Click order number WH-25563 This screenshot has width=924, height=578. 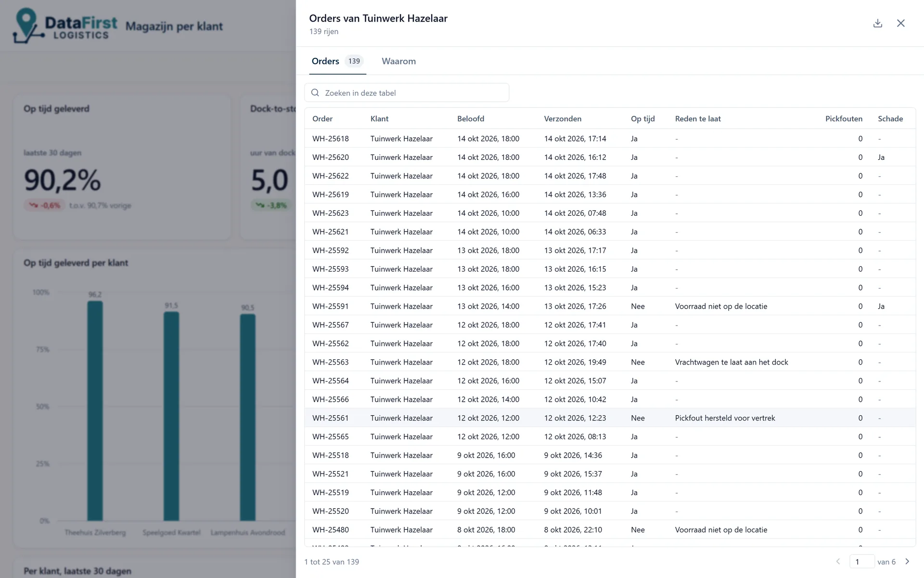click(331, 362)
